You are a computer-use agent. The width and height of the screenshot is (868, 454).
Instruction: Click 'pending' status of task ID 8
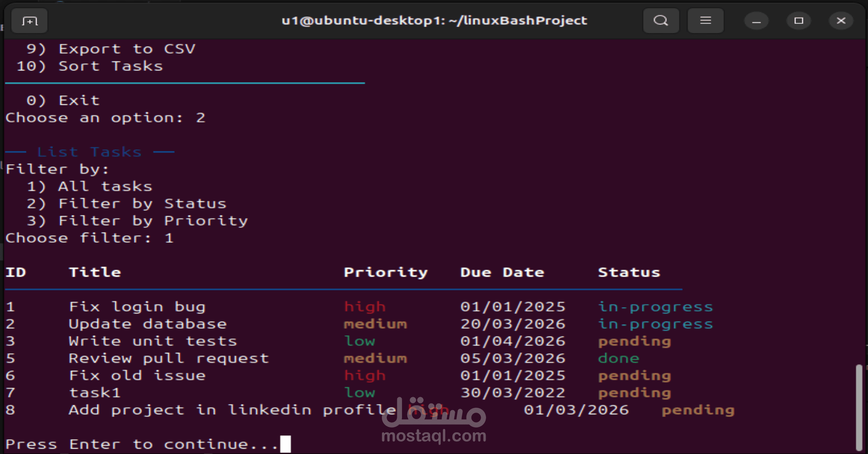[698, 410]
